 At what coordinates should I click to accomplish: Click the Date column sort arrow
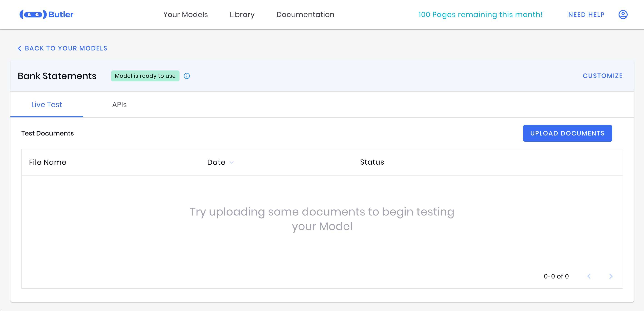pyautogui.click(x=232, y=162)
